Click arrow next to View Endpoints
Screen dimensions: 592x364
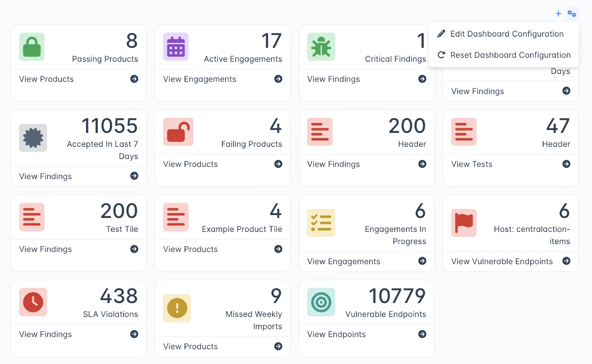pyautogui.click(x=422, y=334)
